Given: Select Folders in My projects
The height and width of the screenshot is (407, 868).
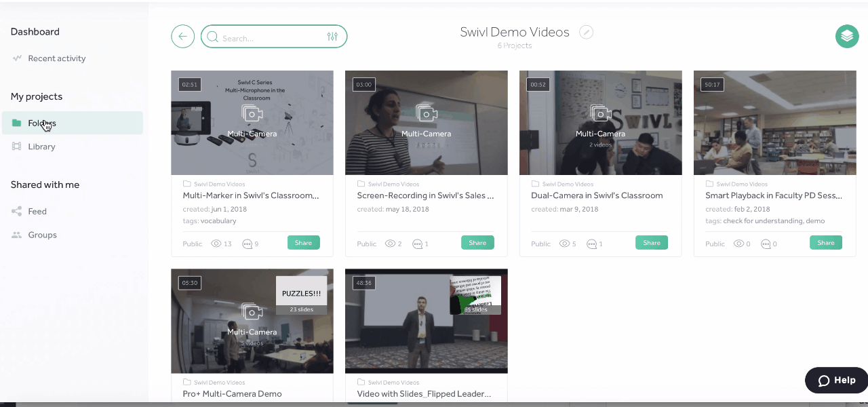Looking at the screenshot, I should [x=42, y=123].
